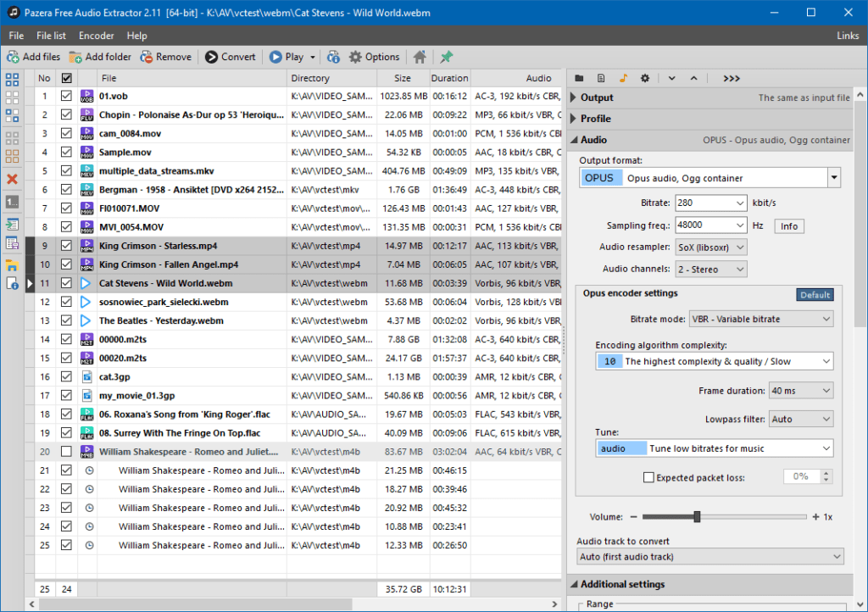Open the Audio channels dropdown
This screenshot has width=868, height=612.
pos(710,269)
